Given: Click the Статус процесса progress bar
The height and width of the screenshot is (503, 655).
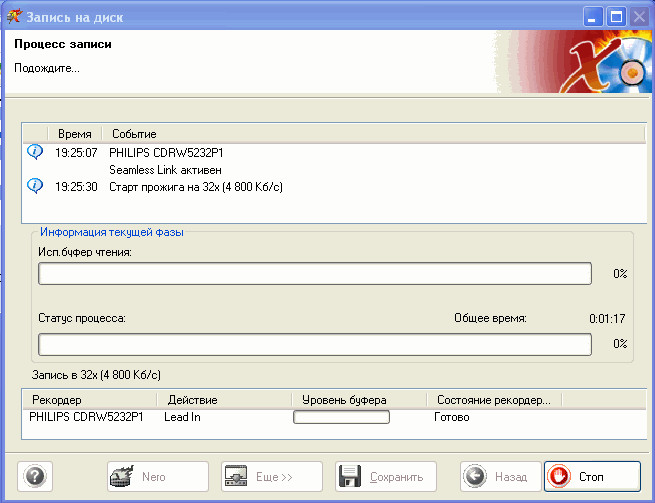Looking at the screenshot, I should coord(314,344).
